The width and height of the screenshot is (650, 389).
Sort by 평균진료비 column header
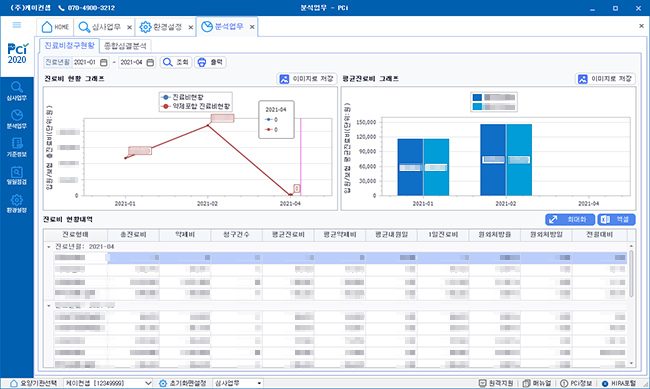click(x=288, y=235)
